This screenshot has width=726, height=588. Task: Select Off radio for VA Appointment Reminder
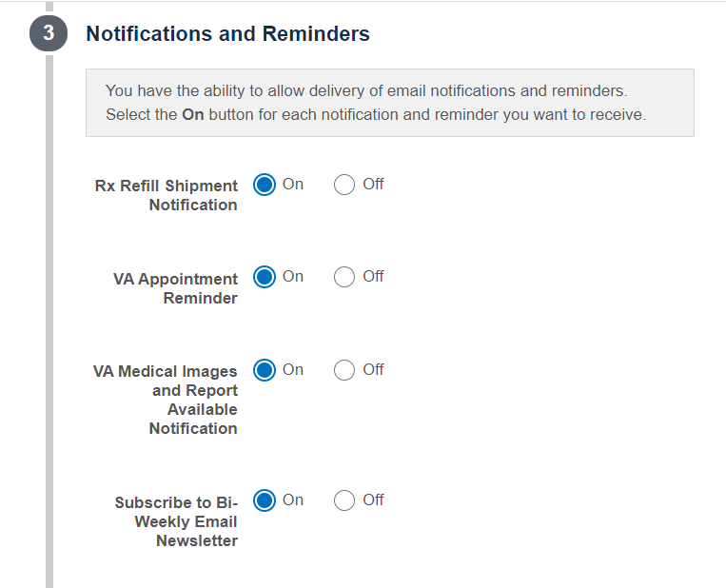point(344,277)
